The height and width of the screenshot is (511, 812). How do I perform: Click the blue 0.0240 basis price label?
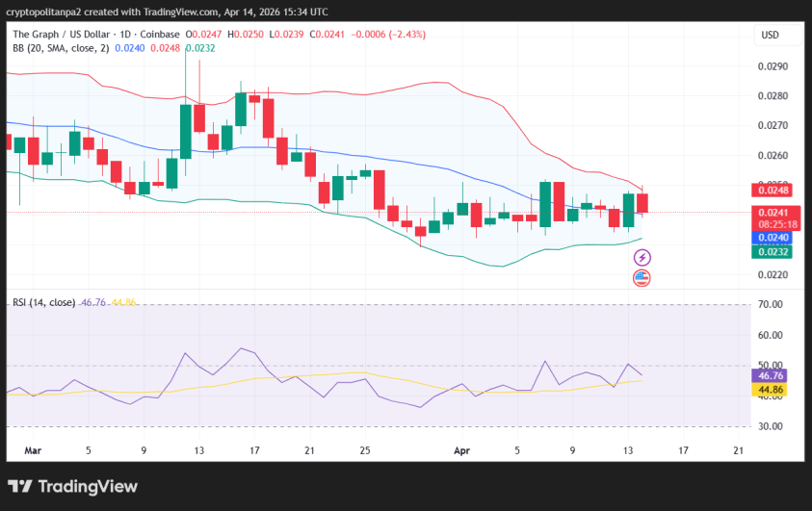pyautogui.click(x=773, y=238)
